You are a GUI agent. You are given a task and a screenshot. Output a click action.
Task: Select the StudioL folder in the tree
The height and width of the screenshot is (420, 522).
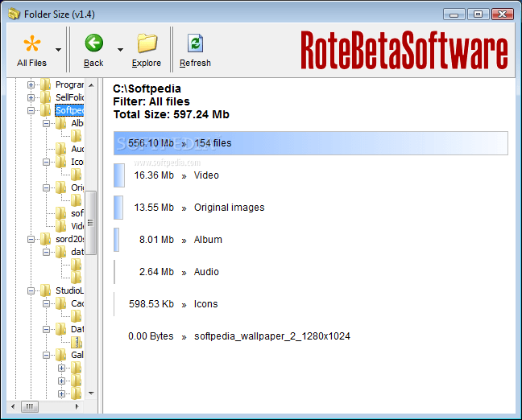pyautogui.click(x=69, y=290)
